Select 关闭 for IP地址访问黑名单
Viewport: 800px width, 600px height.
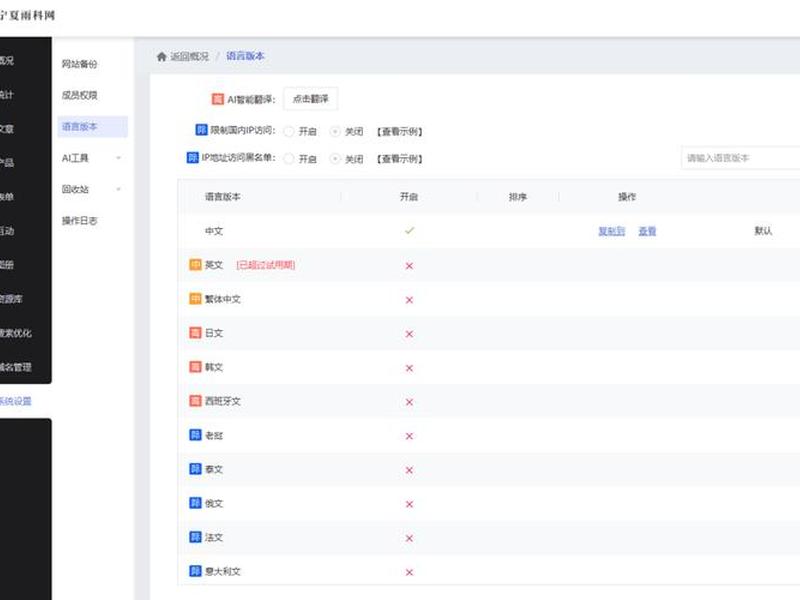tap(335, 159)
